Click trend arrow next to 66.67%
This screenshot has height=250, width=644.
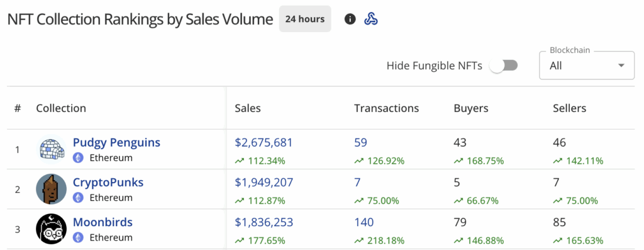point(458,201)
